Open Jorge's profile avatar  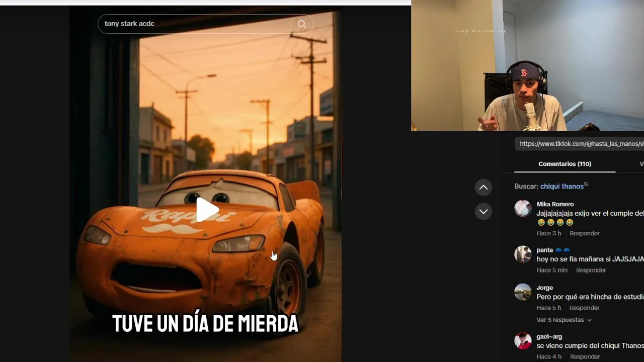(523, 292)
